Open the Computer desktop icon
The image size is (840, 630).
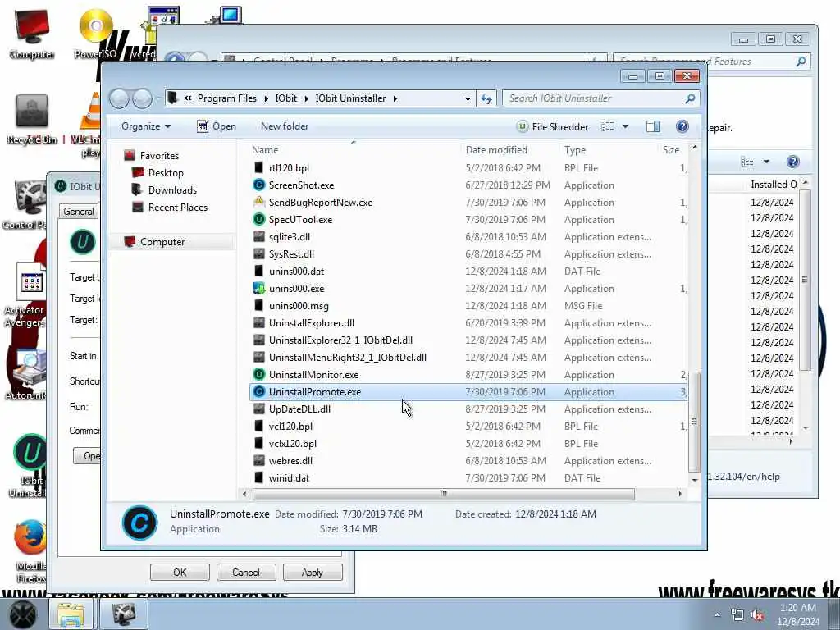[32, 33]
